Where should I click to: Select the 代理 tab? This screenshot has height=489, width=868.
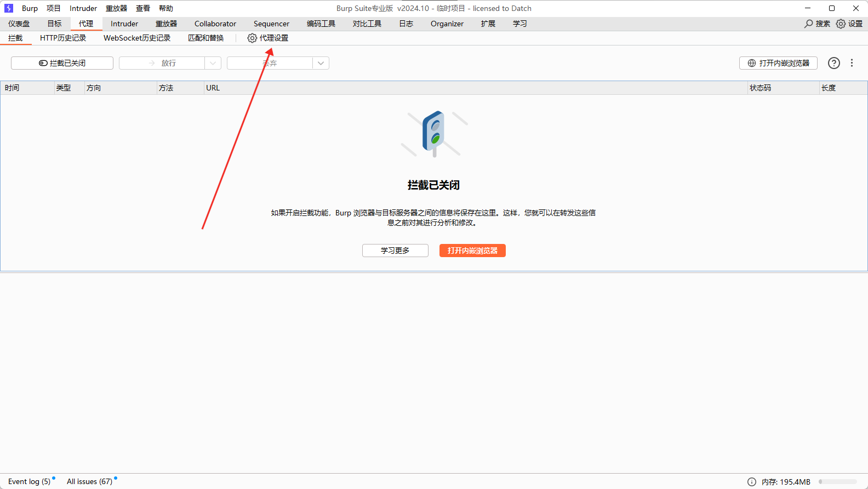coord(86,24)
